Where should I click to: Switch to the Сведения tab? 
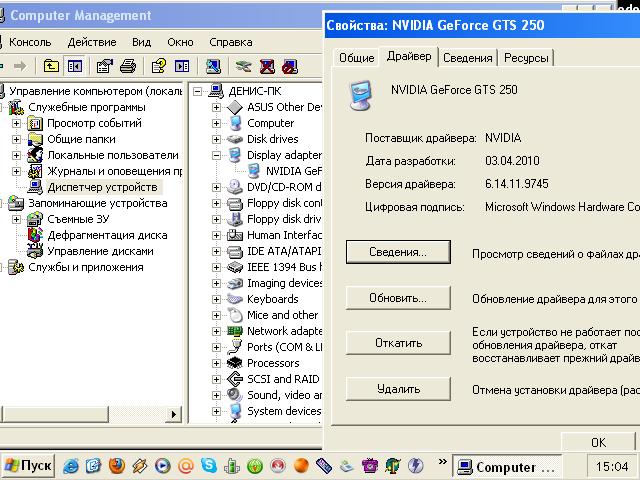click(x=467, y=58)
